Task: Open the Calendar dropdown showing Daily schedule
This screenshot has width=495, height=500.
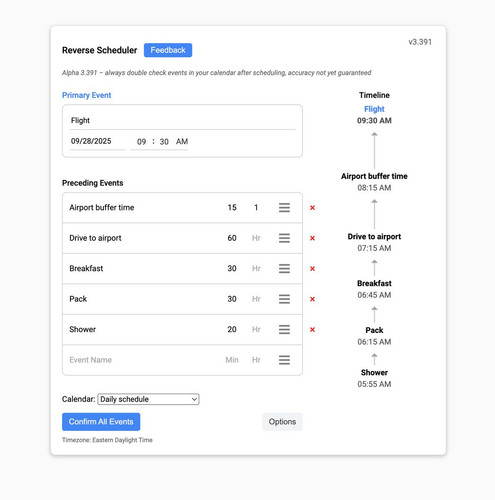Action: [x=148, y=399]
